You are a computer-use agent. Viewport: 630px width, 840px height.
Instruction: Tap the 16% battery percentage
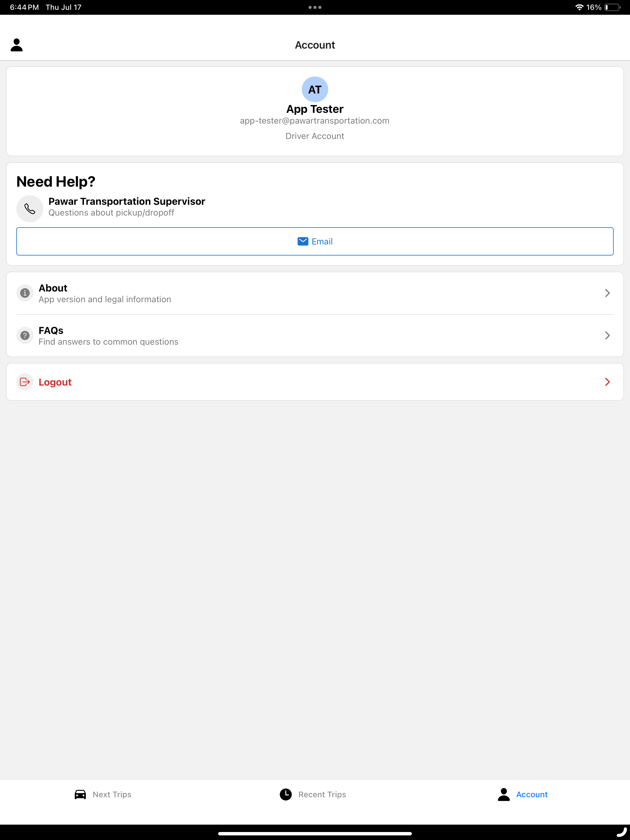(593, 7)
